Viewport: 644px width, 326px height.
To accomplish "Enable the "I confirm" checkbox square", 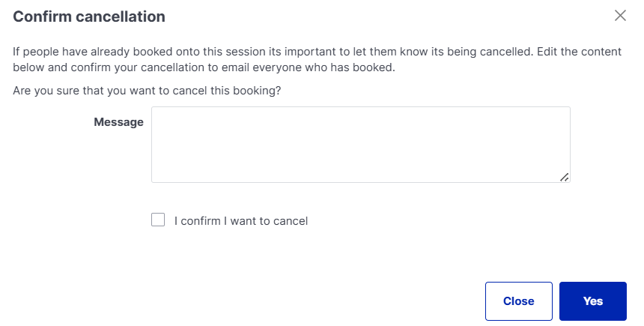I will pos(158,220).
